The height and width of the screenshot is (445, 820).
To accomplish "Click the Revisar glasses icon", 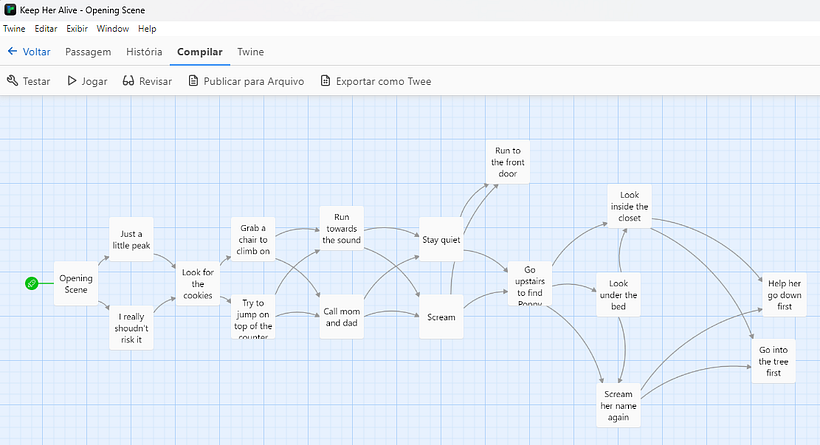I will point(129,81).
